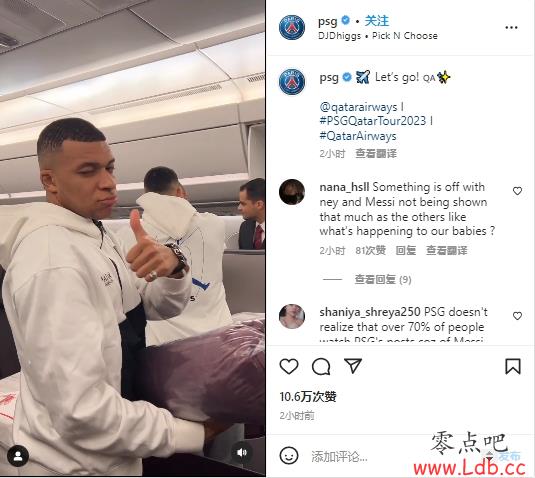The image size is (535, 478).
Task: Expand the 9 replies to nana_hsll's comment
Action: click(x=382, y=280)
